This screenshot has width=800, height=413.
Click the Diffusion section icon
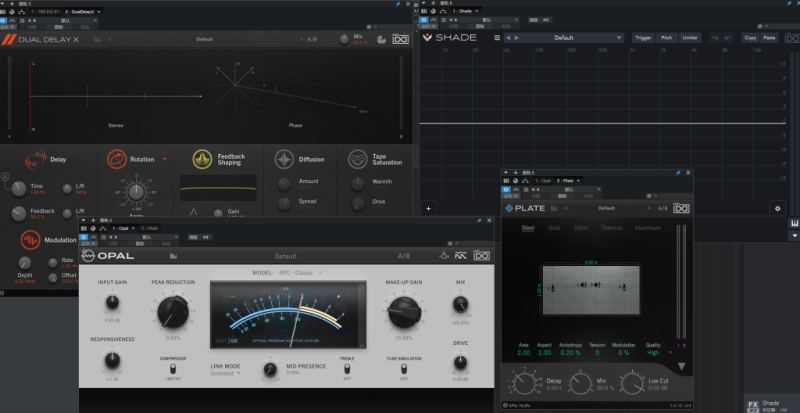click(x=285, y=159)
